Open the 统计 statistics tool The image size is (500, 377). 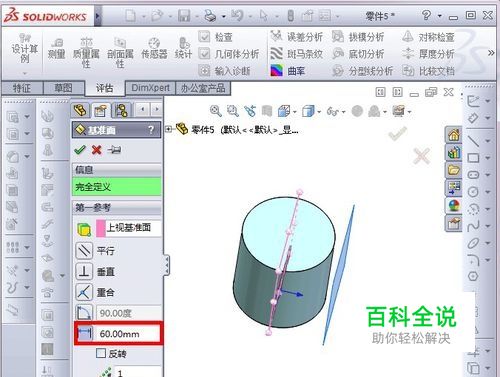(183, 49)
